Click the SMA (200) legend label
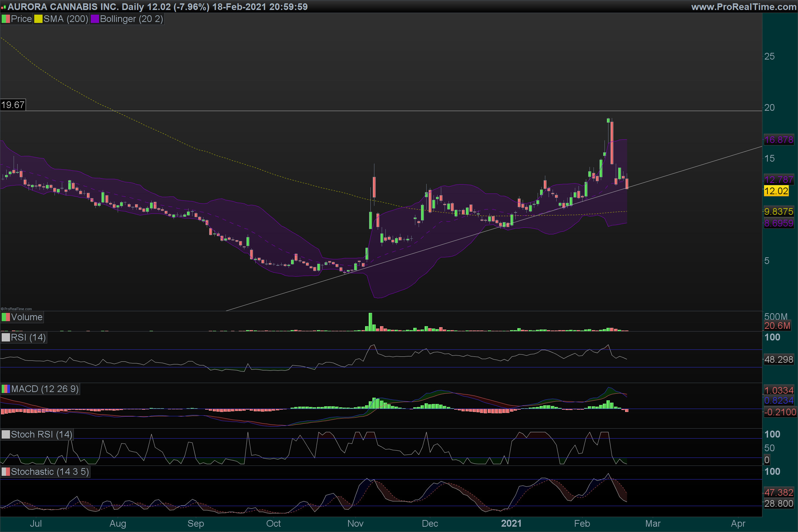The width and height of the screenshot is (798, 532). click(66, 19)
